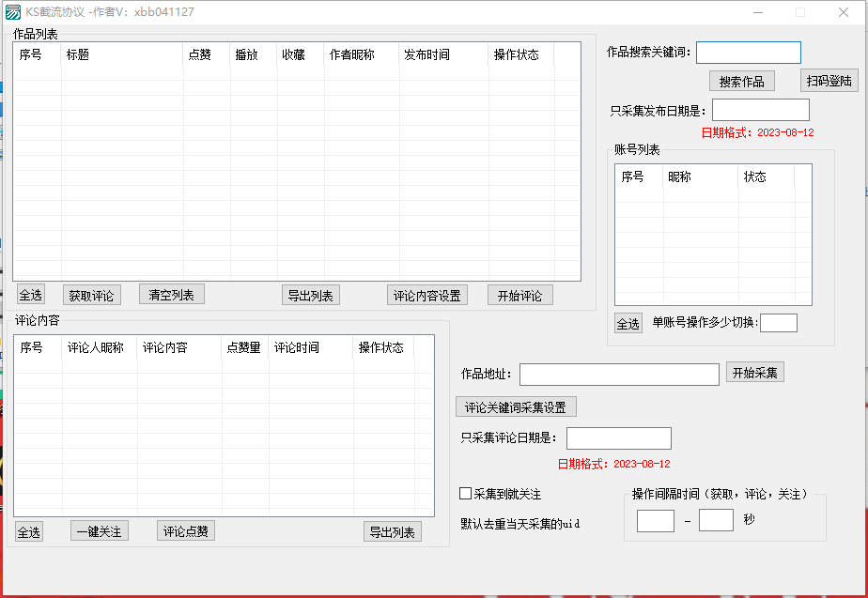Click the 播放 column header
The height and width of the screenshot is (598, 868).
tap(254, 54)
